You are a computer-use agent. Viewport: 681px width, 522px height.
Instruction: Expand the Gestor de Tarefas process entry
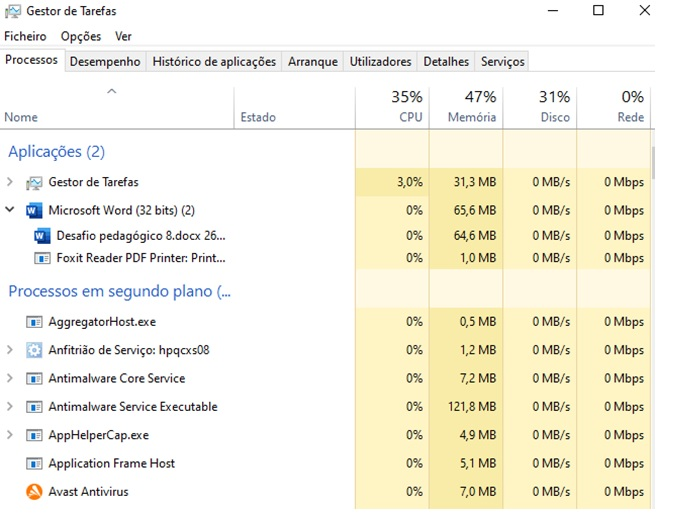pyautogui.click(x=10, y=182)
